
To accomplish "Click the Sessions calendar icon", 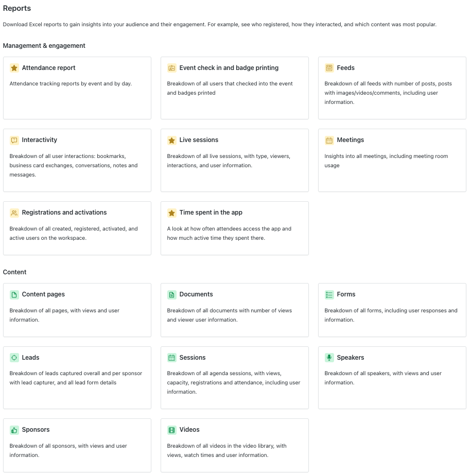I will point(171,358).
